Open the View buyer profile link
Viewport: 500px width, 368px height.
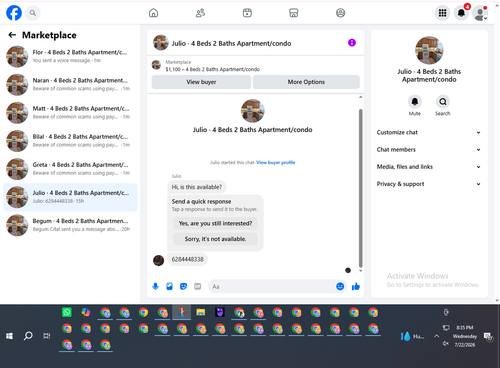coord(276,163)
